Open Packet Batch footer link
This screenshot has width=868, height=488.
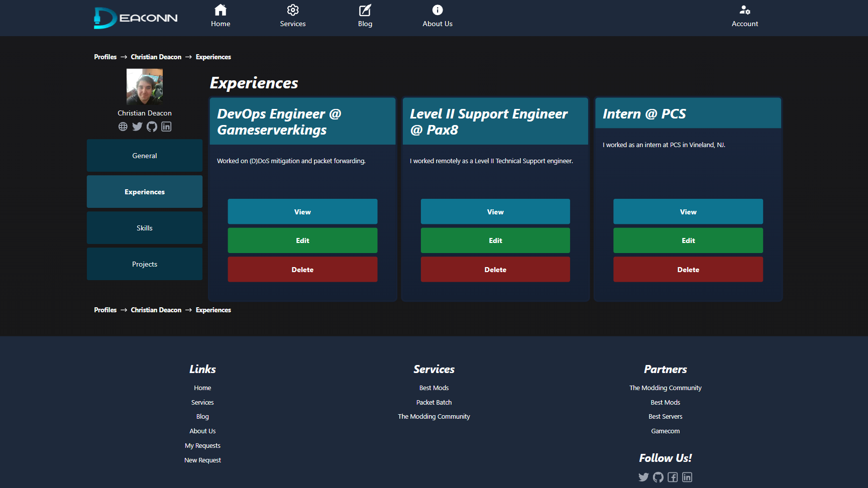tap(434, 403)
